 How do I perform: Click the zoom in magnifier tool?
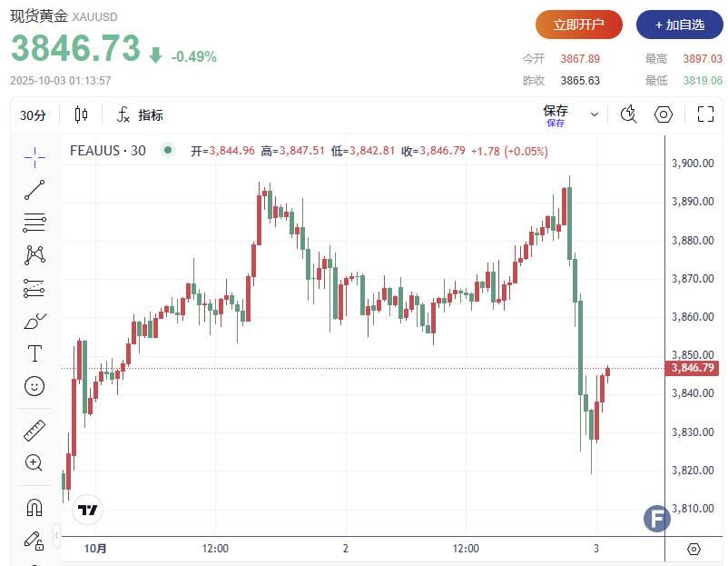tap(34, 462)
